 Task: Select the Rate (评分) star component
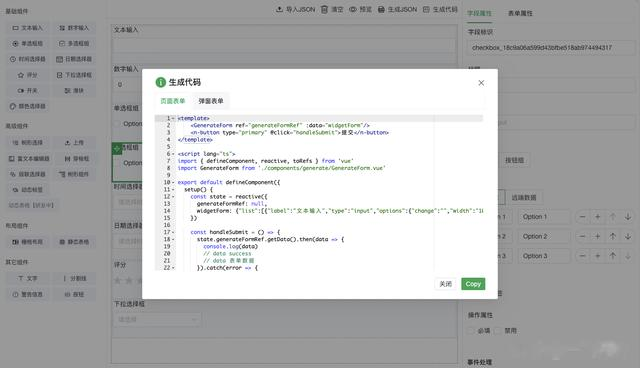tap(27, 75)
